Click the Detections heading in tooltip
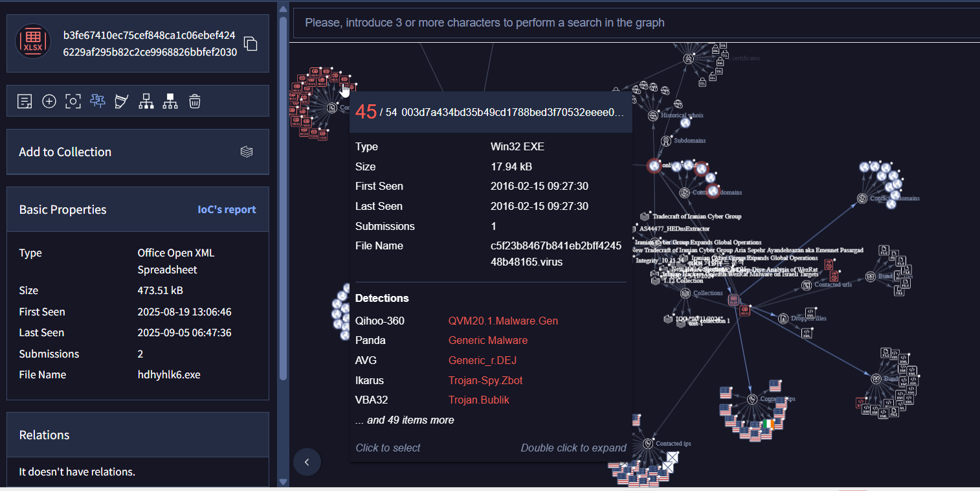This screenshot has width=980, height=491. pos(382,298)
